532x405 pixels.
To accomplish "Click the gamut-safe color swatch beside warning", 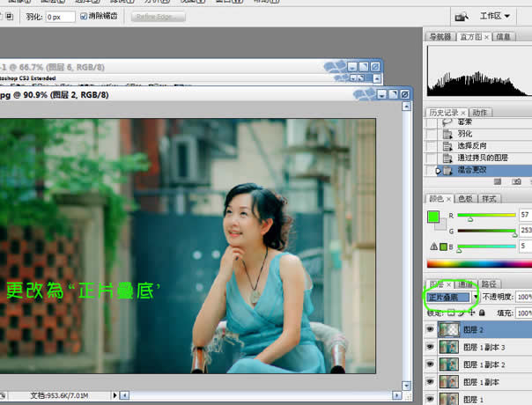I will click(443, 247).
